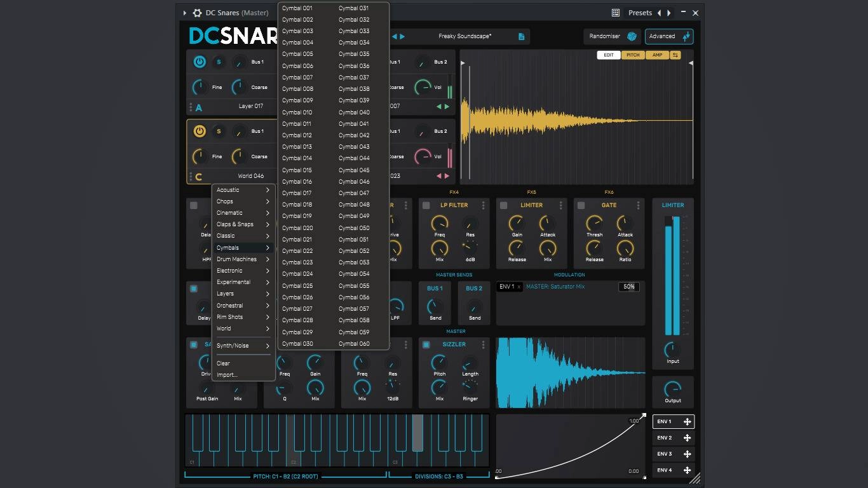Open the plugin settings gear icon
Image resolution: width=868 pixels, height=488 pixels.
pyautogui.click(x=197, y=13)
